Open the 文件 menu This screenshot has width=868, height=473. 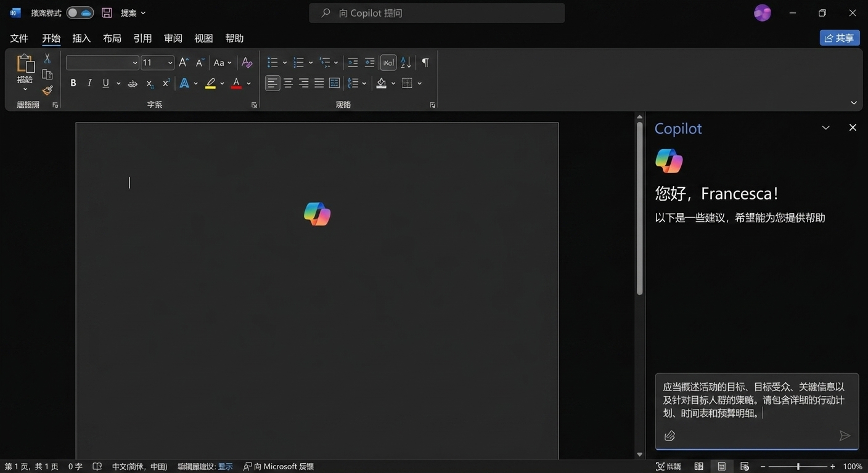[19, 38]
